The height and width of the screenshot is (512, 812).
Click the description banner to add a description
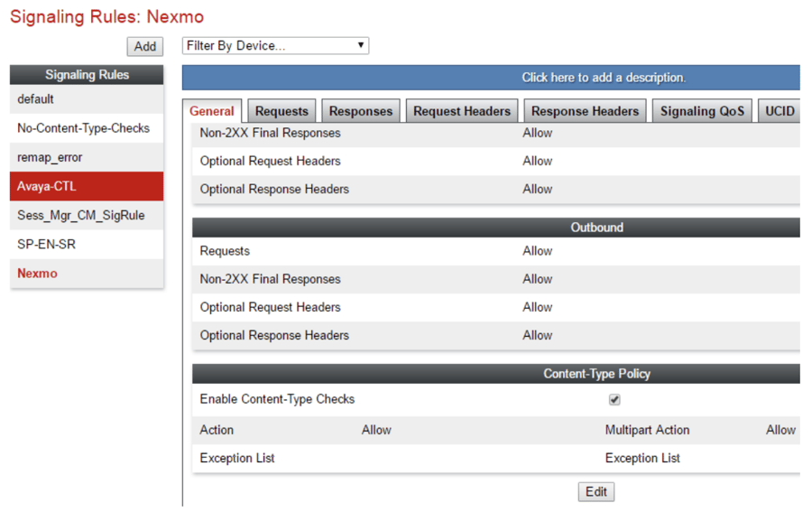491,78
